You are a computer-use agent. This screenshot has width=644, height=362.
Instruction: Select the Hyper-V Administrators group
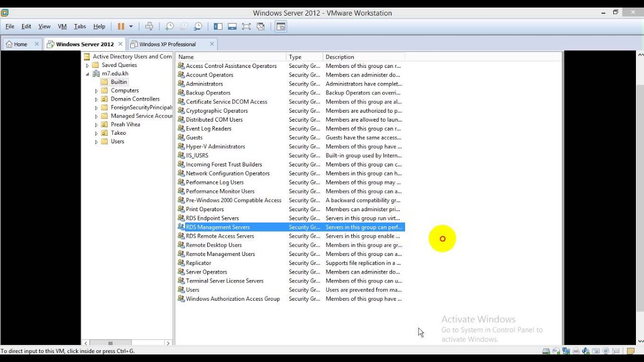[290, 147]
